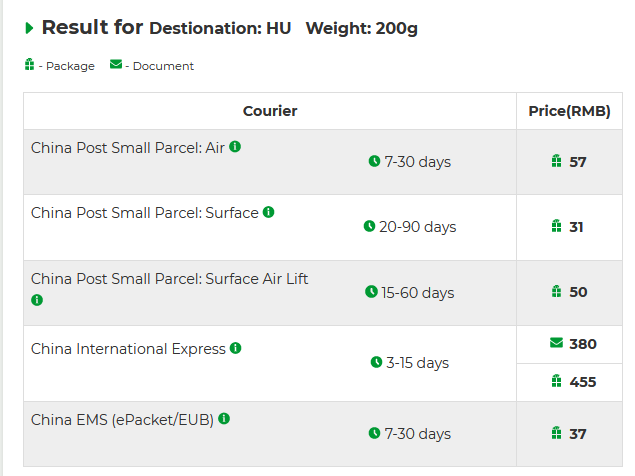Viewport: 635px width, 476px height.
Task: Click info icon beside China Post Small Parcel: Air
Action: click(235, 147)
